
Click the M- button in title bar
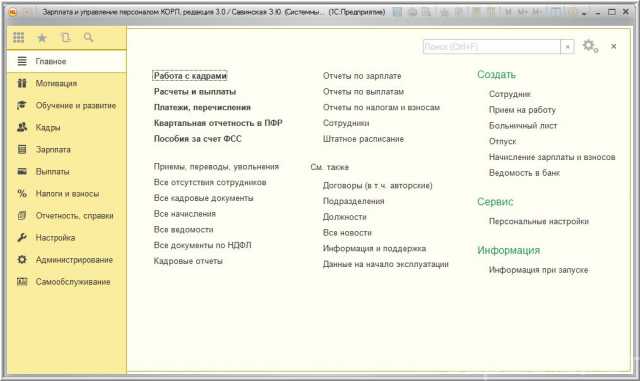pos(537,12)
